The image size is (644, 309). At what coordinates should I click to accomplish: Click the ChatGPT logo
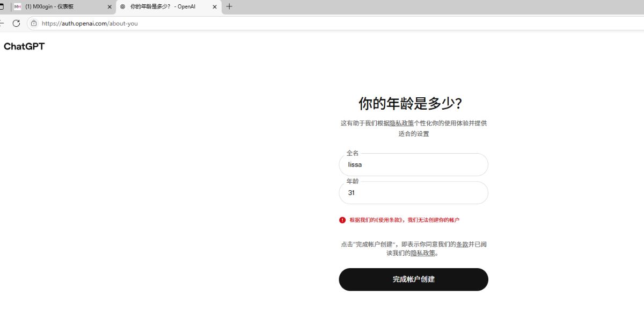click(24, 47)
